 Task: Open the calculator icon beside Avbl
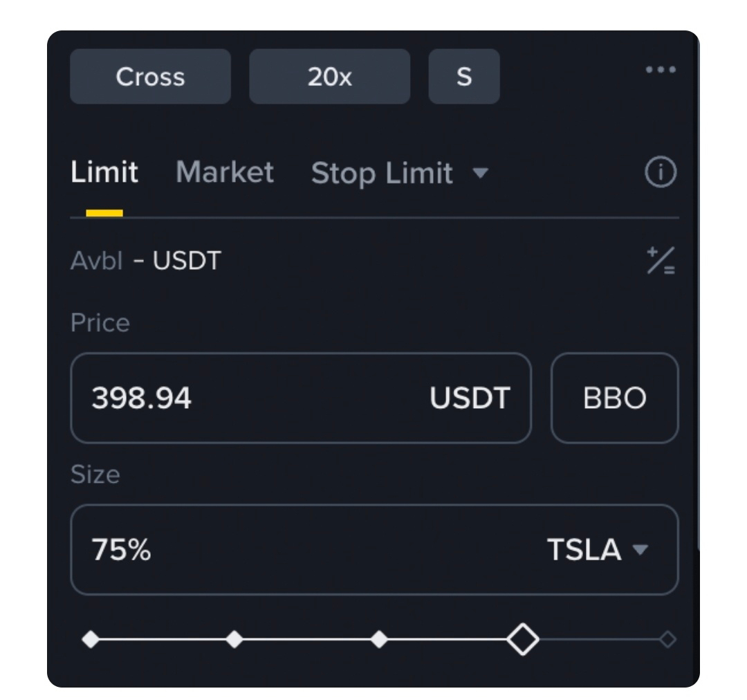(x=661, y=261)
